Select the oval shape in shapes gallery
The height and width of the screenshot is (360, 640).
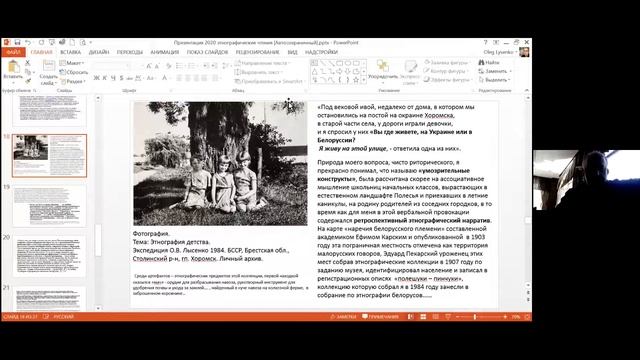pyautogui.click(x=347, y=63)
